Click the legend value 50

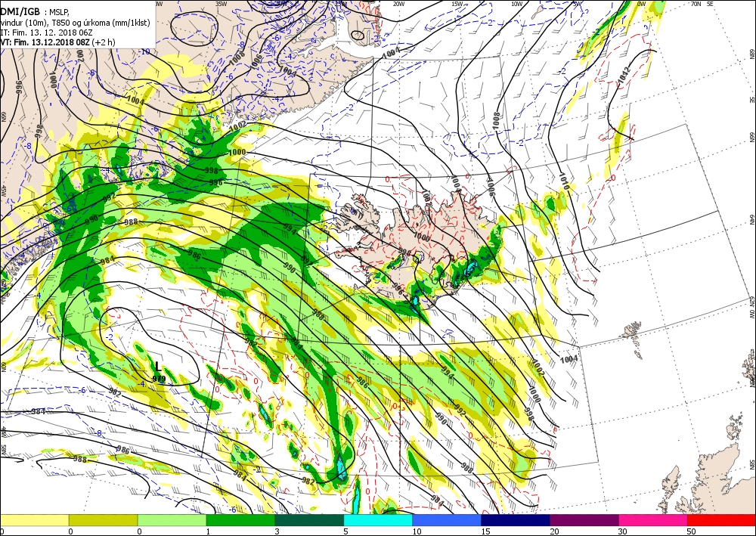tap(692, 531)
